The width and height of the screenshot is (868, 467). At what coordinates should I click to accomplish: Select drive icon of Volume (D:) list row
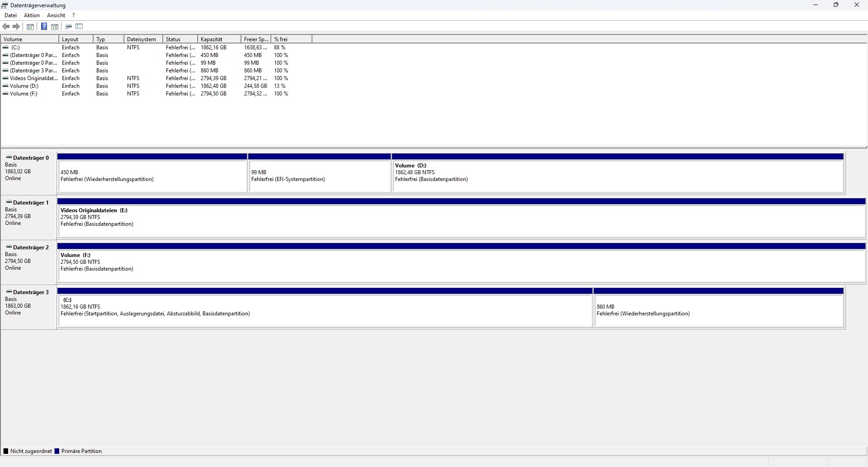click(x=6, y=86)
